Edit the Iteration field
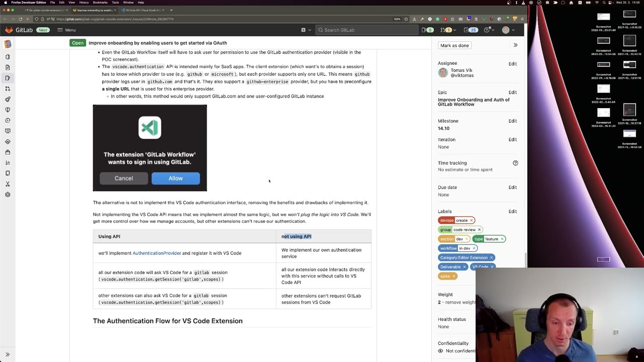The width and height of the screenshot is (644, 362). point(512,140)
